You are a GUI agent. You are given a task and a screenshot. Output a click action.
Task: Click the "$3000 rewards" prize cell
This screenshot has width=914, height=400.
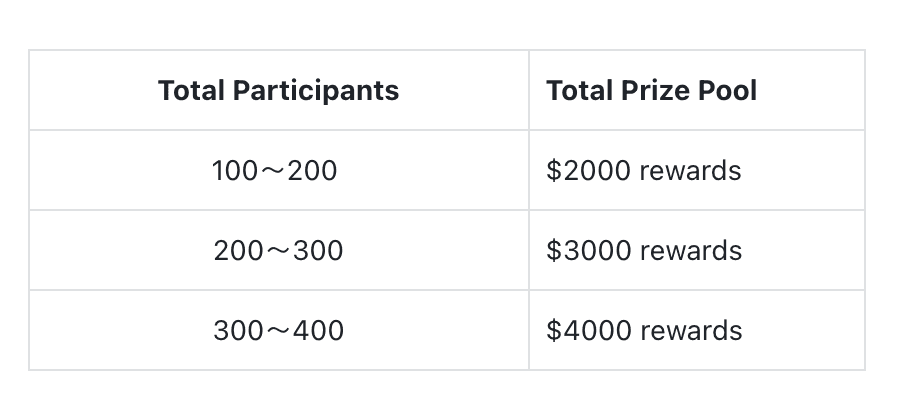click(x=644, y=251)
